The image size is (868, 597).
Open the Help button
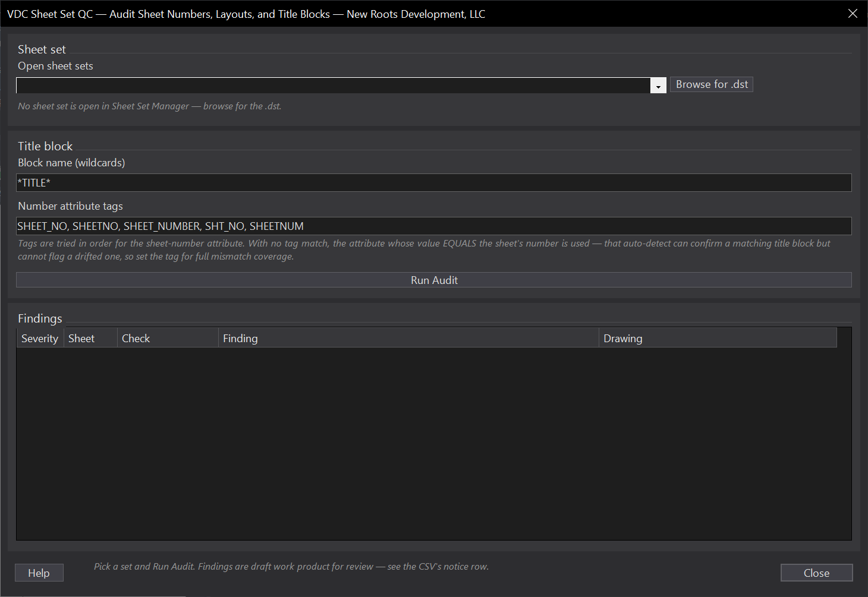[39, 573]
